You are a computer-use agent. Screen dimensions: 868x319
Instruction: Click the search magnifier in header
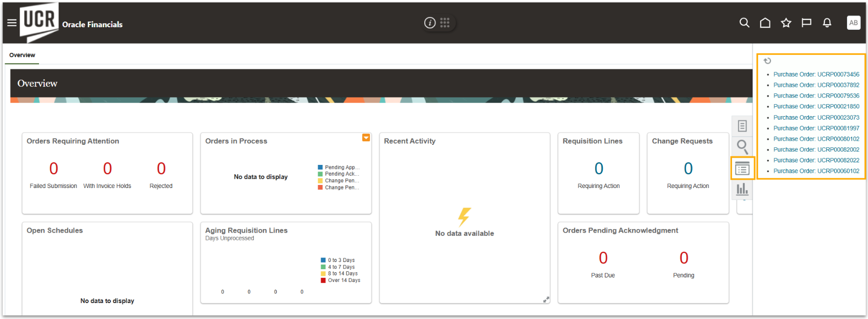[744, 23]
